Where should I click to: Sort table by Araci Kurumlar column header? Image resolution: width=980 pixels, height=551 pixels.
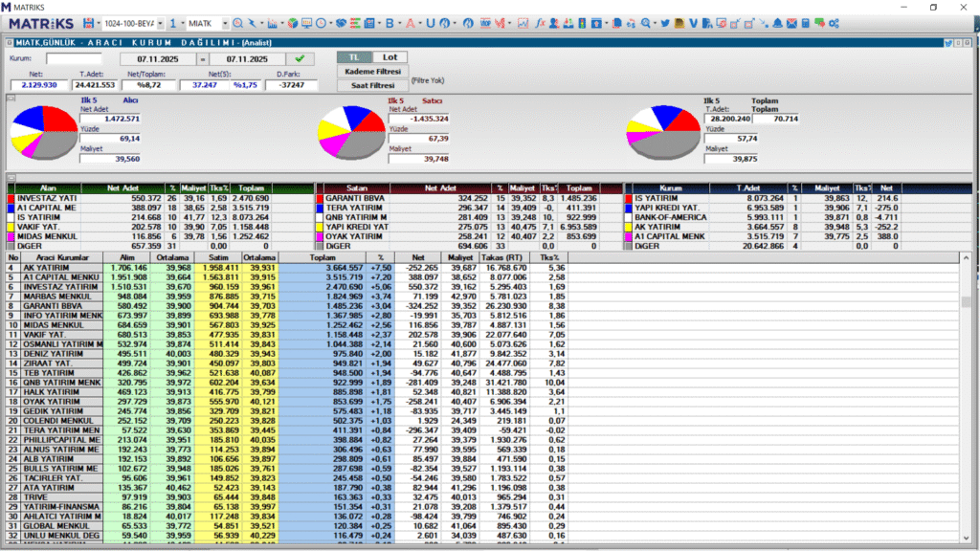pos(62,258)
